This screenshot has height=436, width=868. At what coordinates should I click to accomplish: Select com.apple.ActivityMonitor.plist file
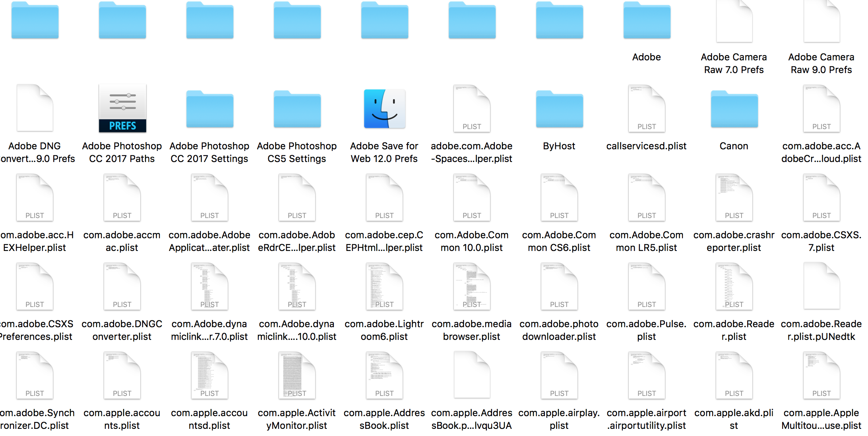click(297, 376)
